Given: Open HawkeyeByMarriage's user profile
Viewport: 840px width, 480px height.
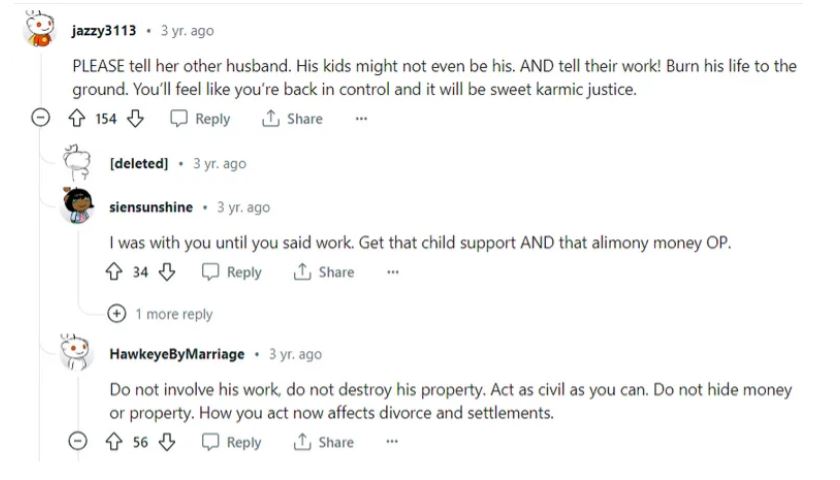Looking at the screenshot, I should click(x=178, y=354).
